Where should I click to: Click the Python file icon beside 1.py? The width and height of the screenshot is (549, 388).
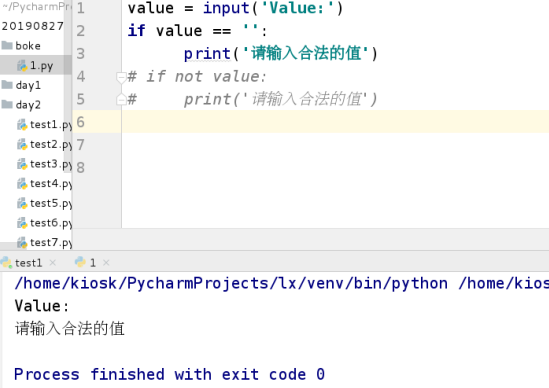pyautogui.click(x=22, y=65)
